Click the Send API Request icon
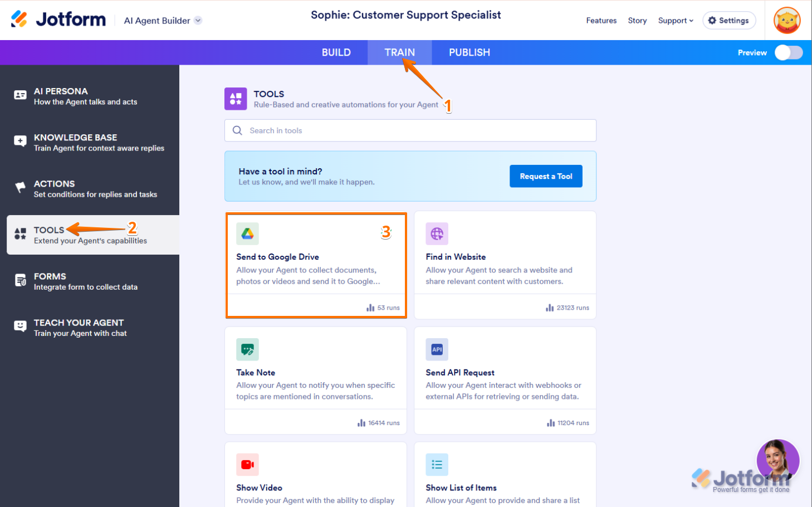Screen dimensions: 812x507 tap(437, 349)
